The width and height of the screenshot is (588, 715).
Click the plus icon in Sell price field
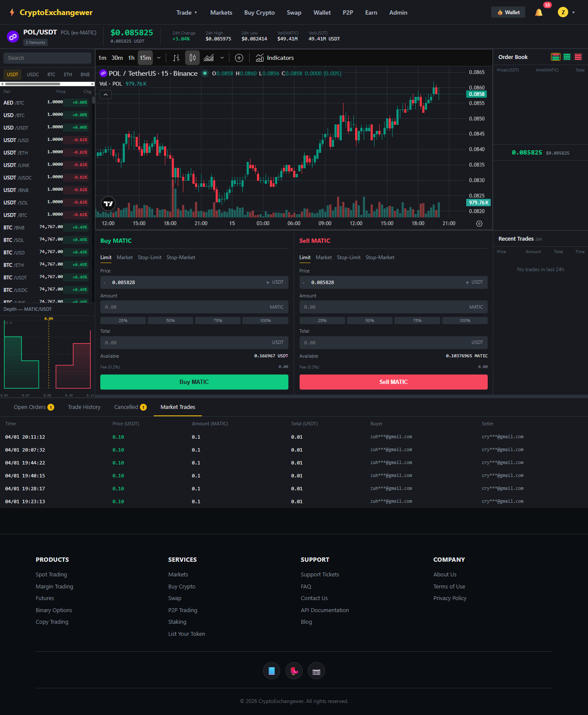[x=467, y=282]
